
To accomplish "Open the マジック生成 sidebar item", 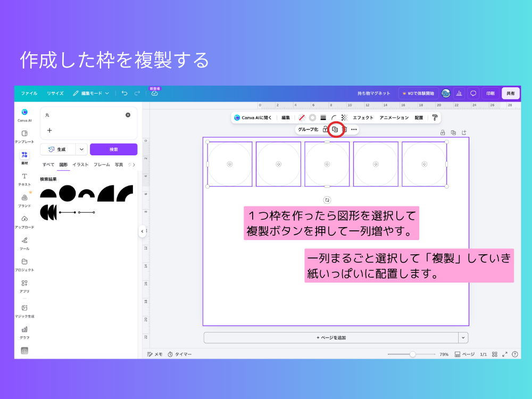I will coord(24,311).
